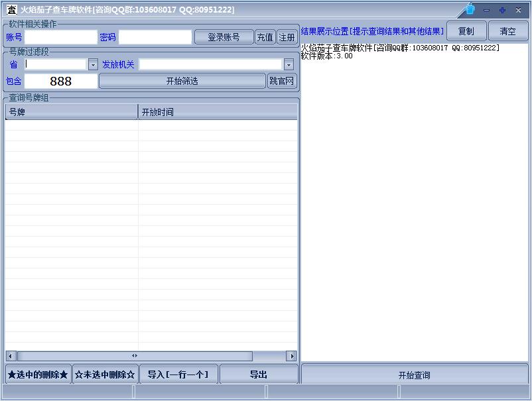Sort by the 号牌 column header
Viewport: 532px width, 401px height.
pos(72,112)
